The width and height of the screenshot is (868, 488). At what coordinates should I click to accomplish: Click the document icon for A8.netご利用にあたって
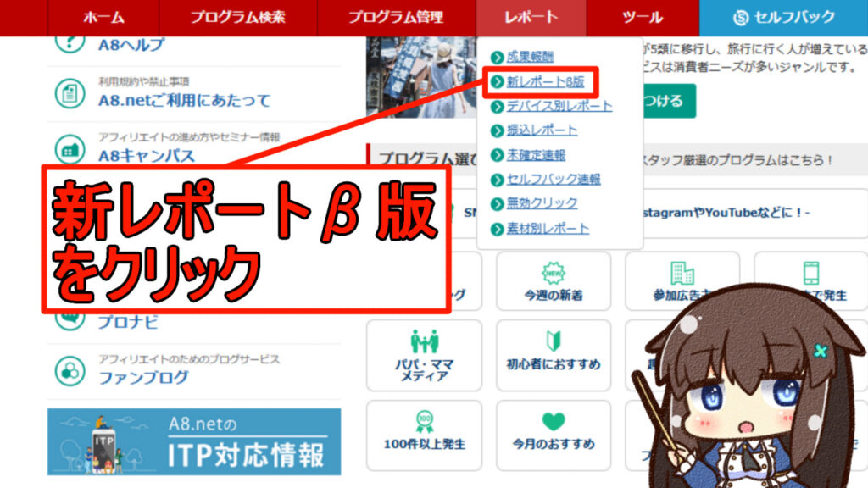(70, 93)
